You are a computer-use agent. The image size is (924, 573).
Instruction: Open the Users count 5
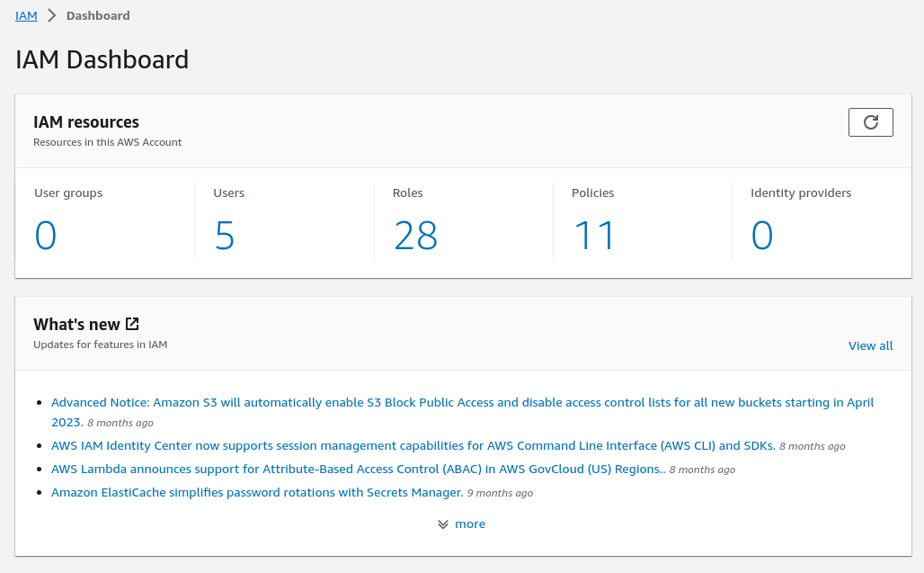point(224,235)
